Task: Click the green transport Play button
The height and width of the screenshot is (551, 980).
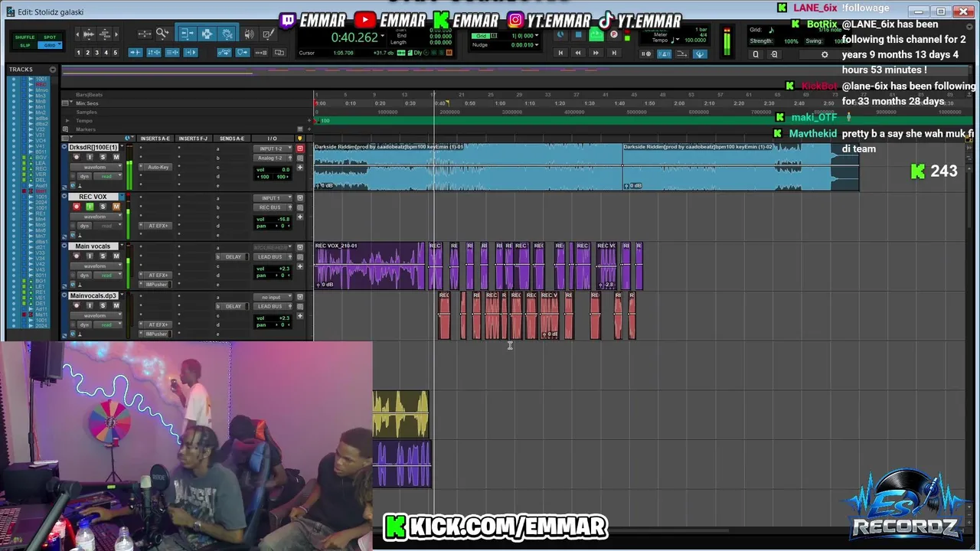Action: pyautogui.click(x=597, y=34)
